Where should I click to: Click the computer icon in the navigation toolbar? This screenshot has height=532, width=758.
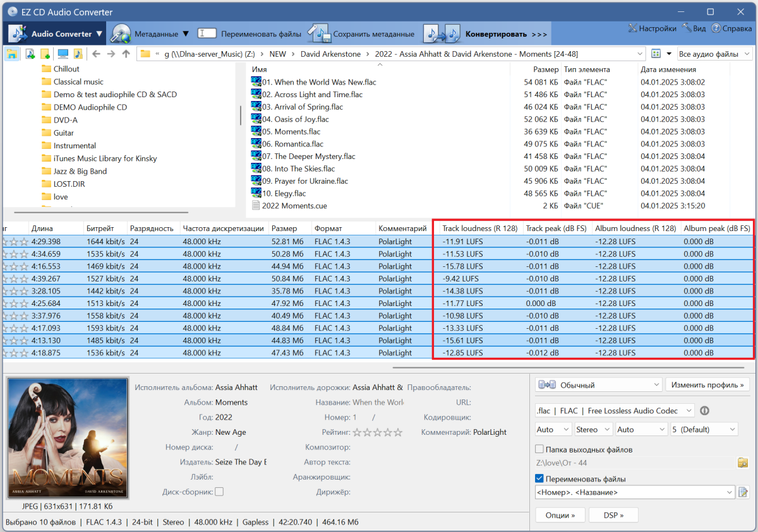point(63,54)
